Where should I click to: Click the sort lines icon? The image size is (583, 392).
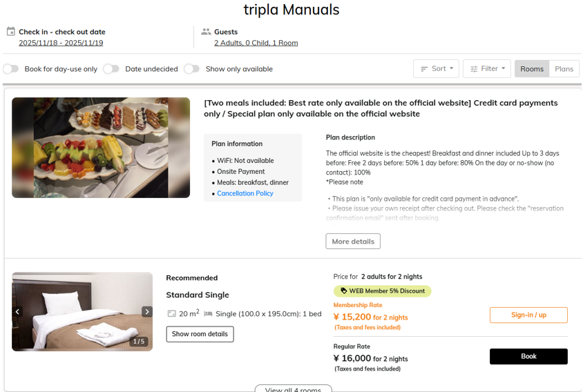pyautogui.click(x=424, y=69)
